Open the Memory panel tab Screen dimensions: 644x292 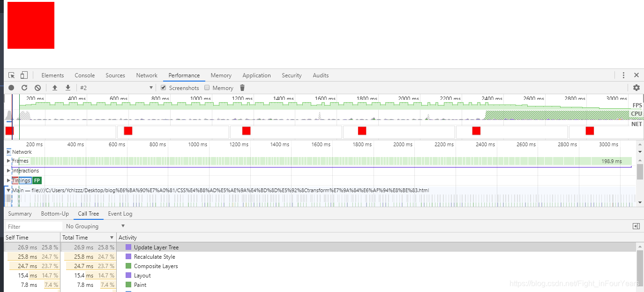coord(221,75)
